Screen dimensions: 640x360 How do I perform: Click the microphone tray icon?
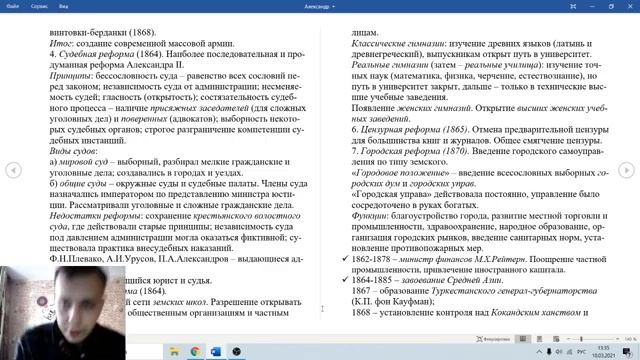[549, 351]
